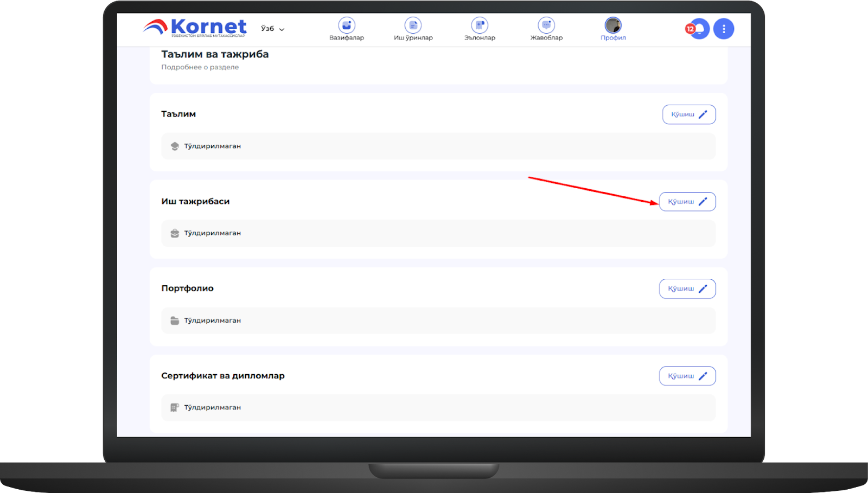Open the three-dot more menu
Viewport: 868px width, 493px height.
724,29
